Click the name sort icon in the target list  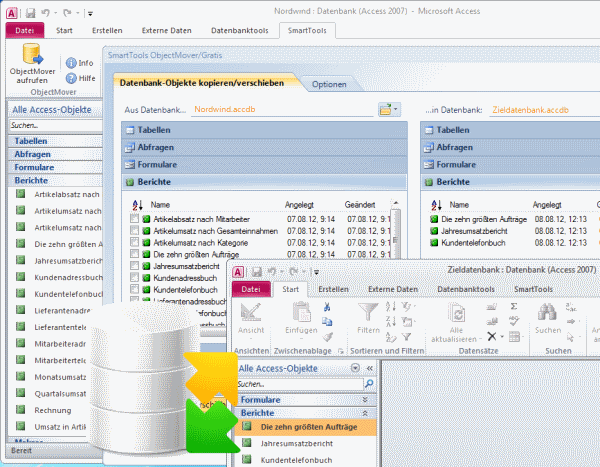pyautogui.click(x=436, y=205)
